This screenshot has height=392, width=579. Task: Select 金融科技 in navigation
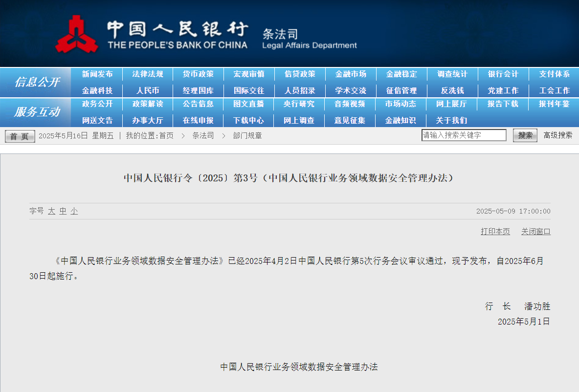(x=97, y=91)
